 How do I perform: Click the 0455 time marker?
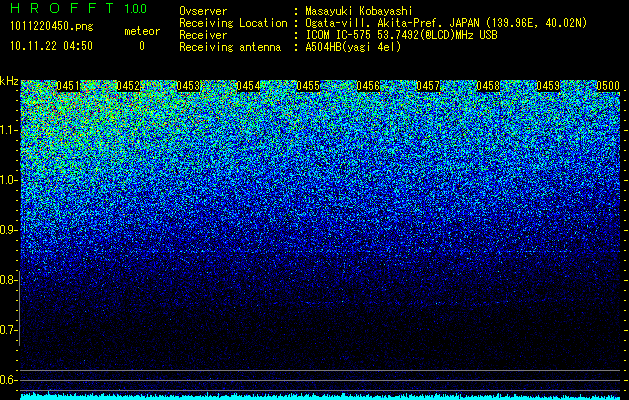pyautogui.click(x=308, y=86)
